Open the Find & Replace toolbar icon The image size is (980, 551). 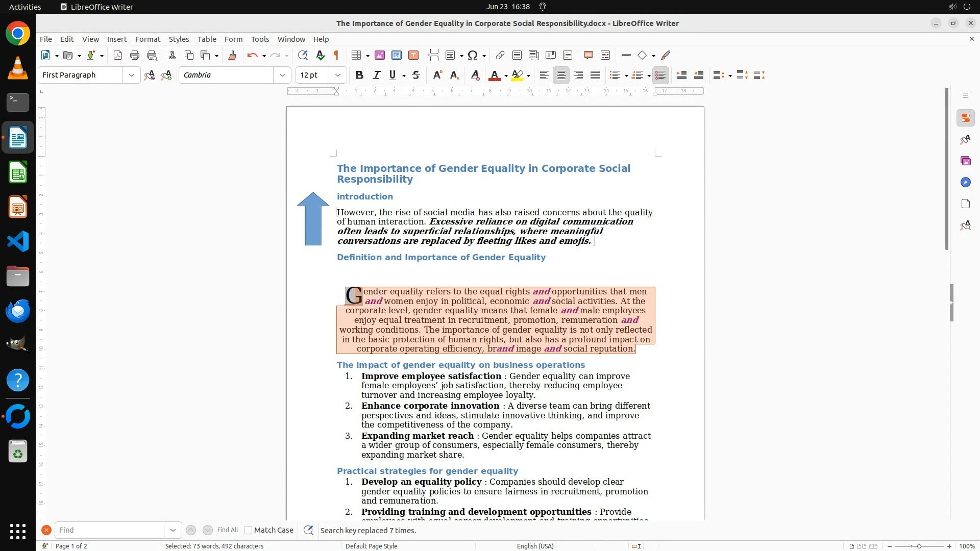pos(303,55)
